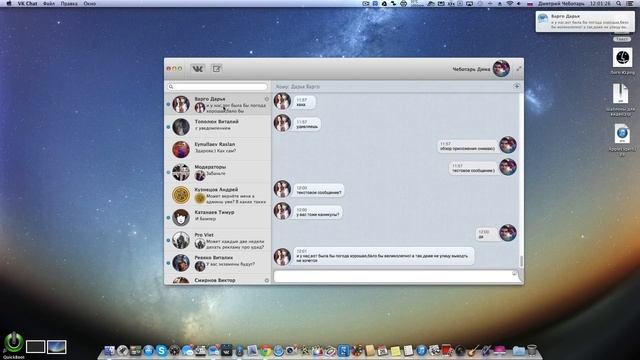Open the Смирнов Виктор conversation
The height and width of the screenshot is (360, 640).
[x=218, y=280]
